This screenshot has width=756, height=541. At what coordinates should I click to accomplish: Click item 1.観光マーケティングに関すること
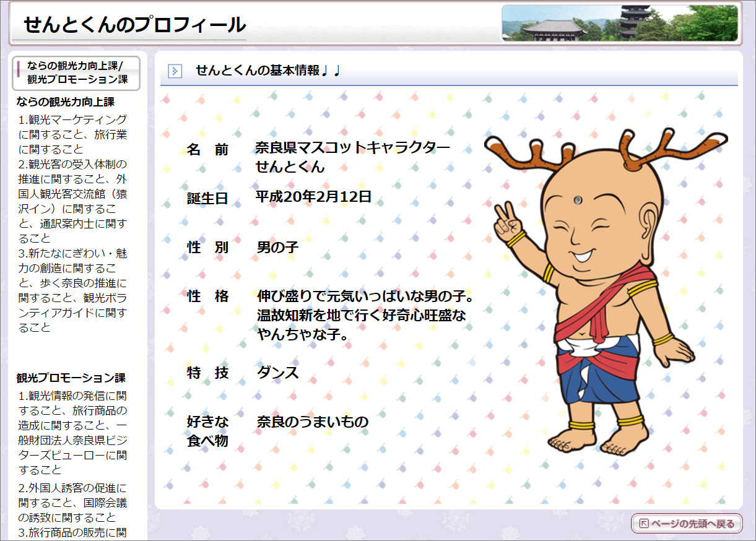point(72,134)
